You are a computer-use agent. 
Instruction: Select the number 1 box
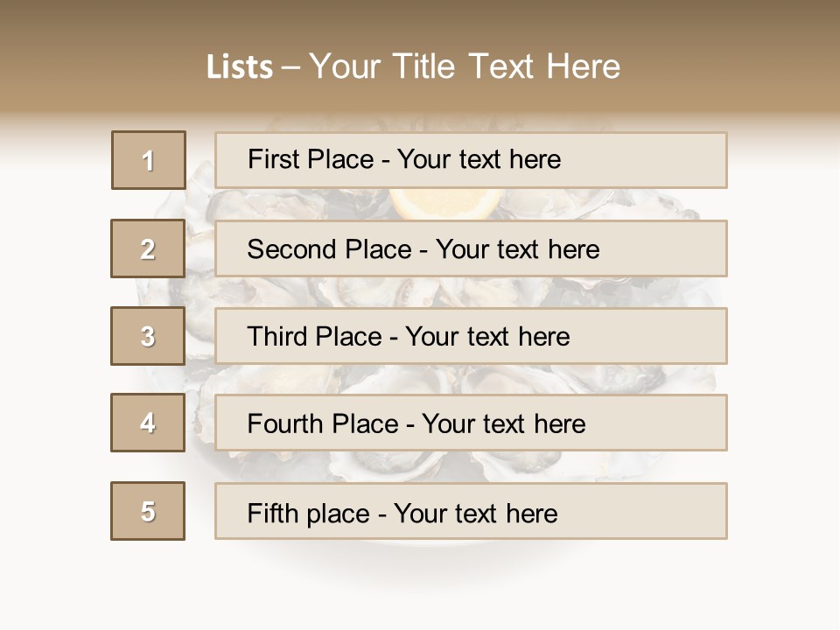pos(149,160)
